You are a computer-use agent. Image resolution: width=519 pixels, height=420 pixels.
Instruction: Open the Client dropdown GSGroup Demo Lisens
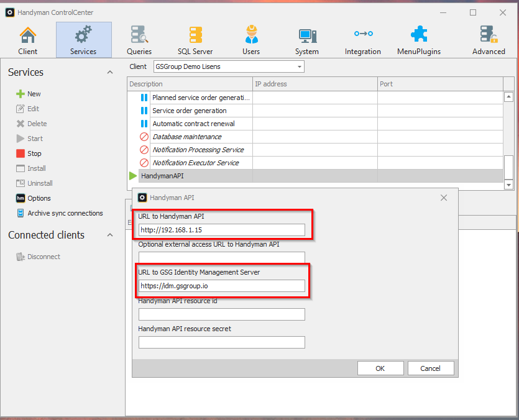229,66
